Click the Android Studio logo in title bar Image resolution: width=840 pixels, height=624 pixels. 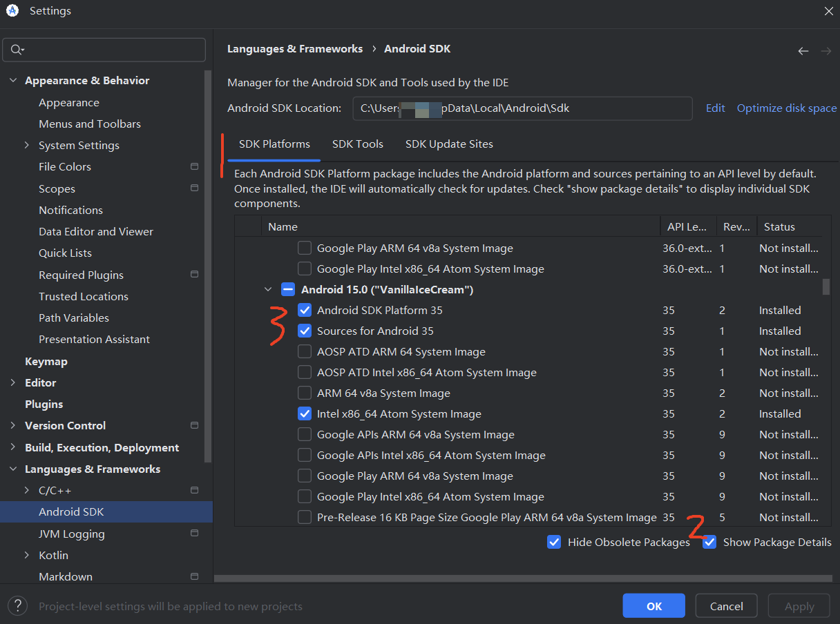(12, 10)
